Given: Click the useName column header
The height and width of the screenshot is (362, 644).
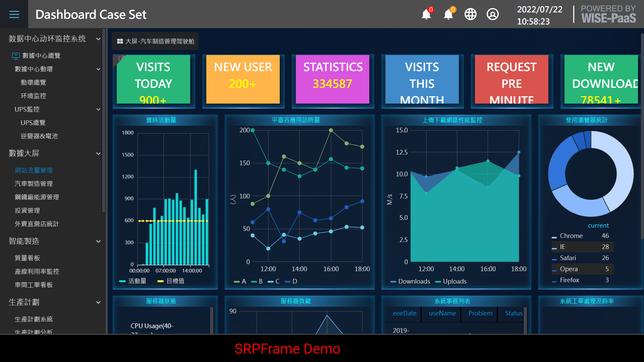Looking at the screenshot, I should (x=442, y=313).
